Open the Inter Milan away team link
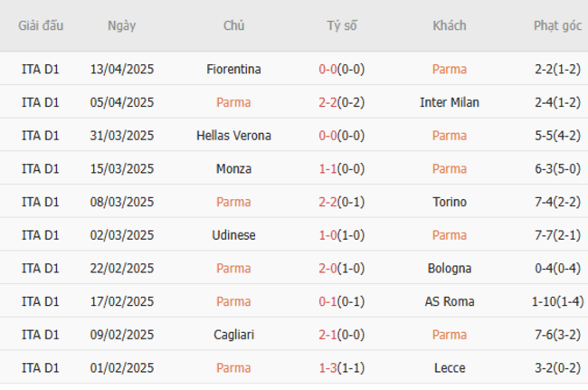Viewport: 588px width, 390px height. tap(450, 102)
